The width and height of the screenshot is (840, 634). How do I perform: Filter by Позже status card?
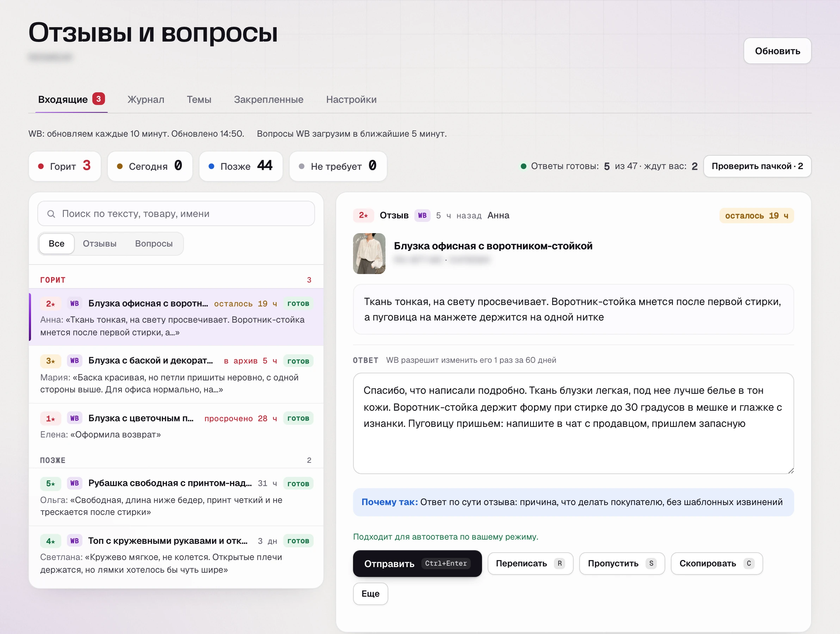tap(241, 166)
